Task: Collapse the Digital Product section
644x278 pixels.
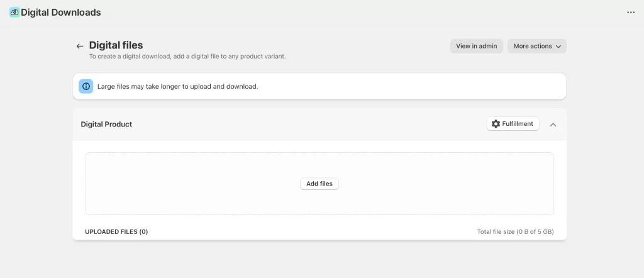Action: click(x=553, y=125)
